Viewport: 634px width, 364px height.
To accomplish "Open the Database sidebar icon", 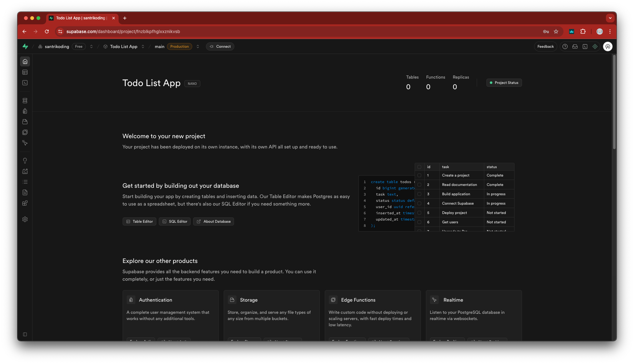I will [x=25, y=100].
